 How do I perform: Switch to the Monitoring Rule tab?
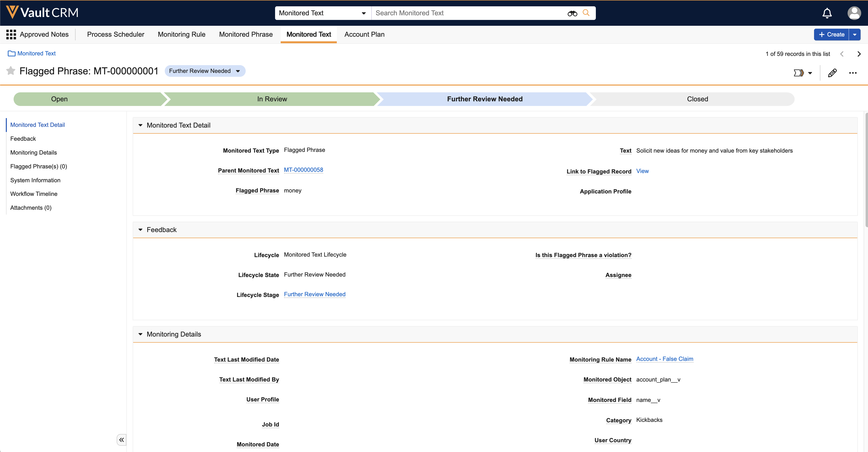[181, 34]
